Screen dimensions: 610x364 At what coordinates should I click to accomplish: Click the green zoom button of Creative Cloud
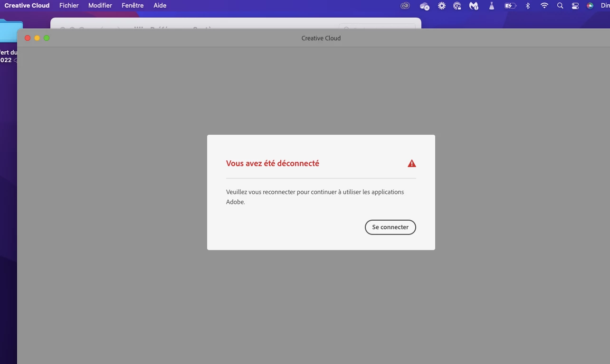click(x=47, y=38)
